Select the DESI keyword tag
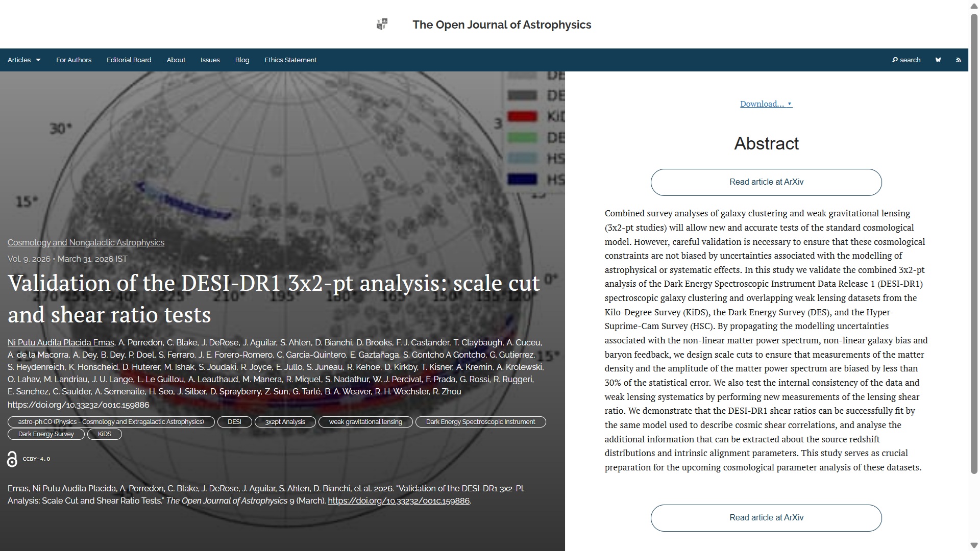Viewport: 980px width, 551px height. 234,422
